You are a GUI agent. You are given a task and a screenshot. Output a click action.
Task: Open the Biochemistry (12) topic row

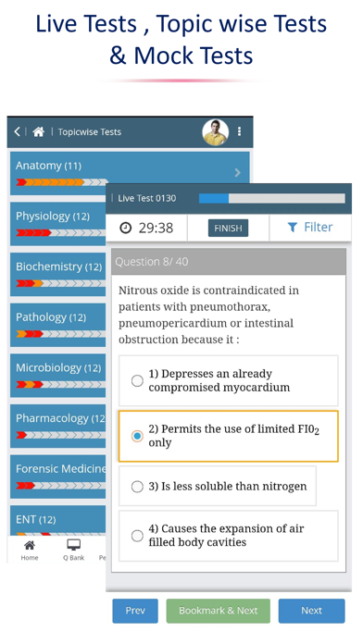click(x=58, y=275)
